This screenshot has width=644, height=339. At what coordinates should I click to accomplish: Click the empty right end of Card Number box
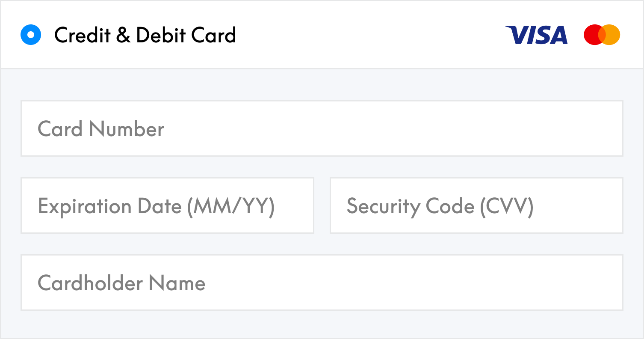tap(556, 128)
